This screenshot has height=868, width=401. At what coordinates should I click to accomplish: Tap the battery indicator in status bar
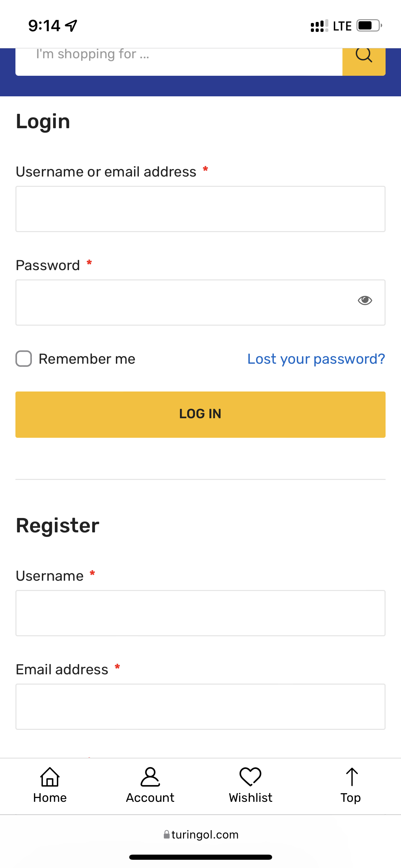(369, 26)
